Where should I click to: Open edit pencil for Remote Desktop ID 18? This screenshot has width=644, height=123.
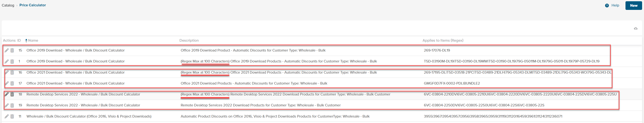click(7, 94)
